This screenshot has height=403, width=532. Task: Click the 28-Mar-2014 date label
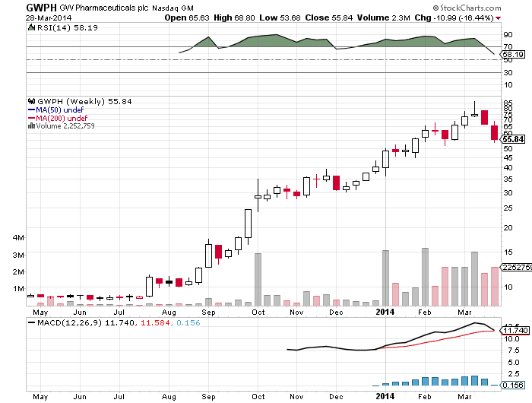[x=49, y=18]
